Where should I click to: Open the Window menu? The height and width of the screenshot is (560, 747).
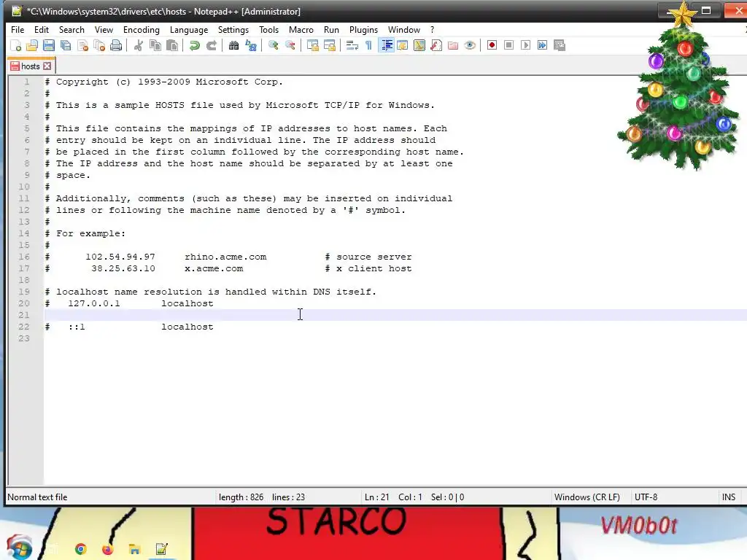pos(403,29)
